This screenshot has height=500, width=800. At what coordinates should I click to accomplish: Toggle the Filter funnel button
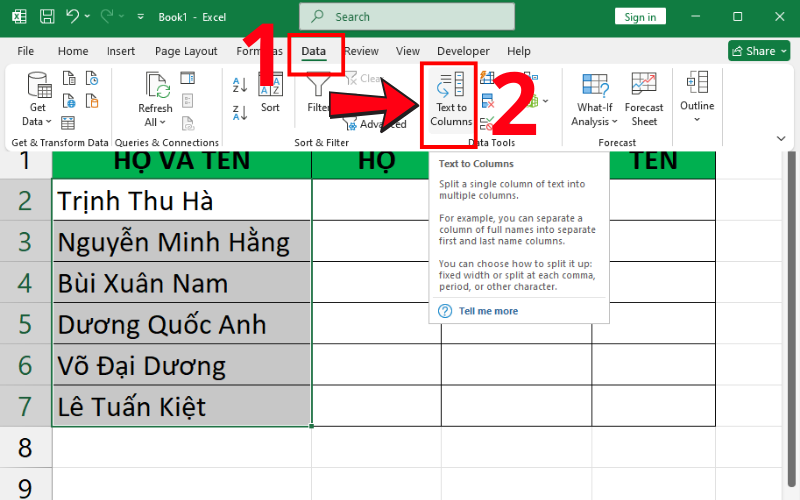(317, 92)
